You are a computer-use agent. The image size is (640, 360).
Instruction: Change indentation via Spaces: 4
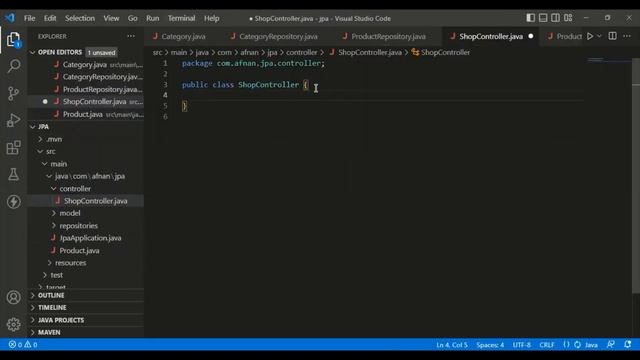tap(490, 345)
